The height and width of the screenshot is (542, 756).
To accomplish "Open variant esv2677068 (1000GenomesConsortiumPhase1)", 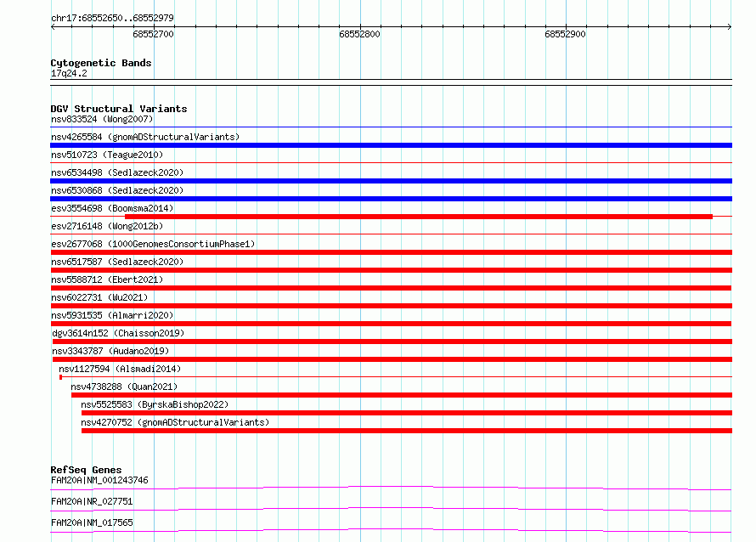I will [153, 244].
